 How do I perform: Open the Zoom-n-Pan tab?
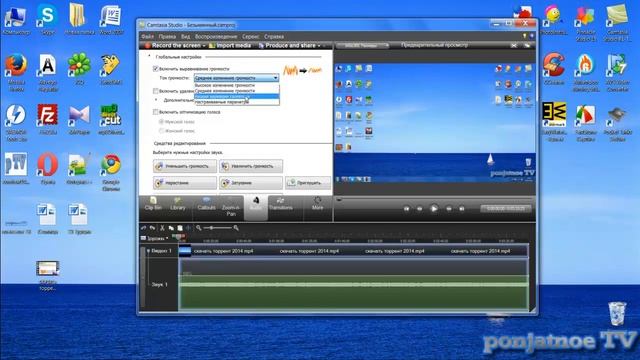click(231, 207)
